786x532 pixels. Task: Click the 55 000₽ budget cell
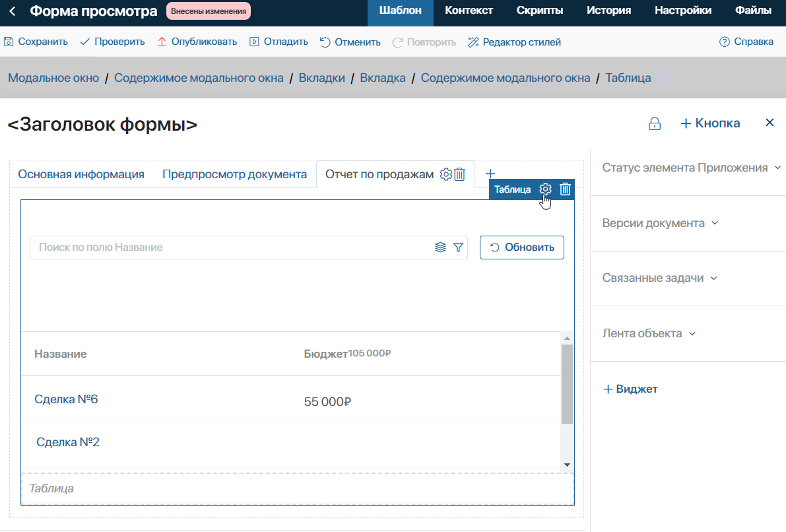click(x=327, y=401)
